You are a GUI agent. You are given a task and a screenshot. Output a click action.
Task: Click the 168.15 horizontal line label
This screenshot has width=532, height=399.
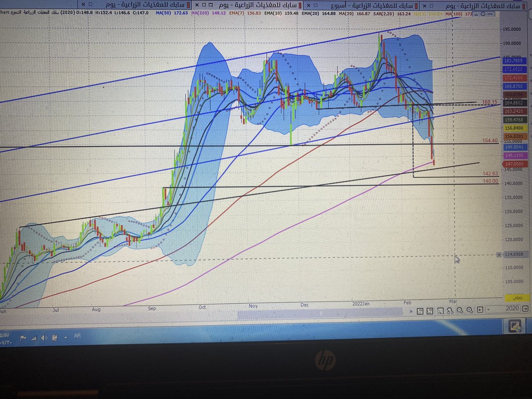click(x=490, y=102)
